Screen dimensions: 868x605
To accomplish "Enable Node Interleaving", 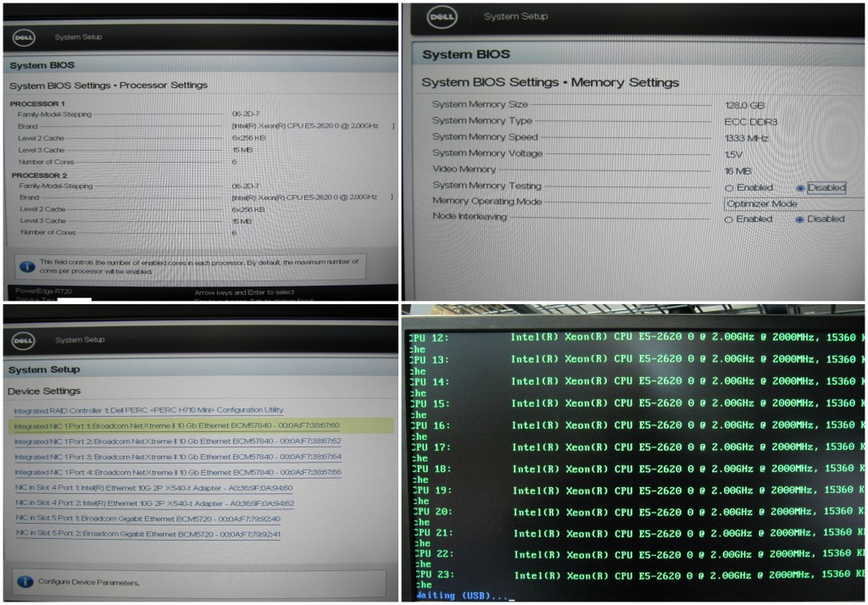I will coord(728,219).
